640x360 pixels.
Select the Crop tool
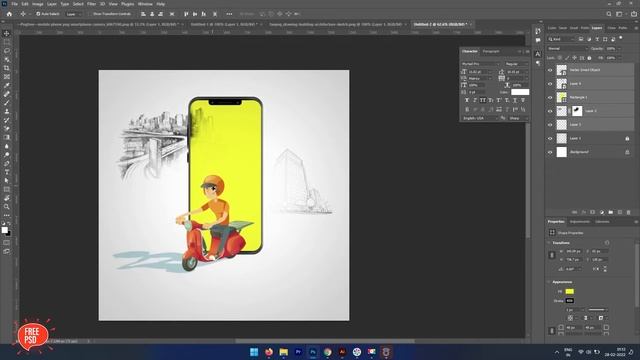click(x=7, y=68)
